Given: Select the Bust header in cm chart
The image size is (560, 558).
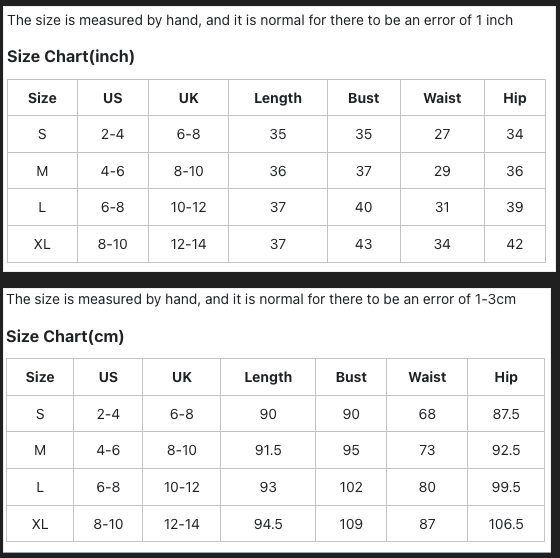Looking at the screenshot, I should (x=351, y=377).
